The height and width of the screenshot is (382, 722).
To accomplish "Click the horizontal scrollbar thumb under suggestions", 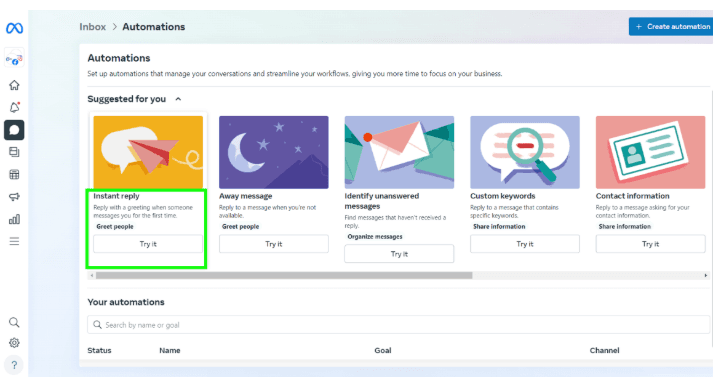I will coord(284,275).
